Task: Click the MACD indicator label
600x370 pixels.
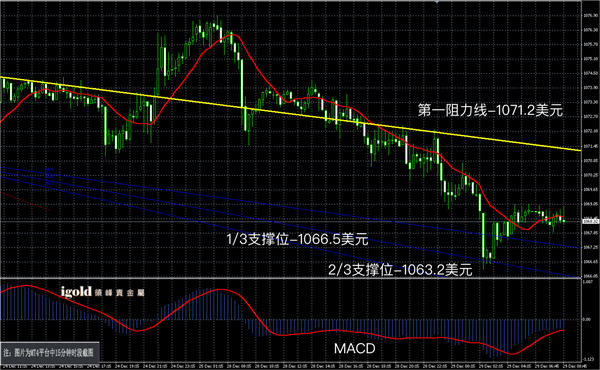Action: tap(354, 349)
